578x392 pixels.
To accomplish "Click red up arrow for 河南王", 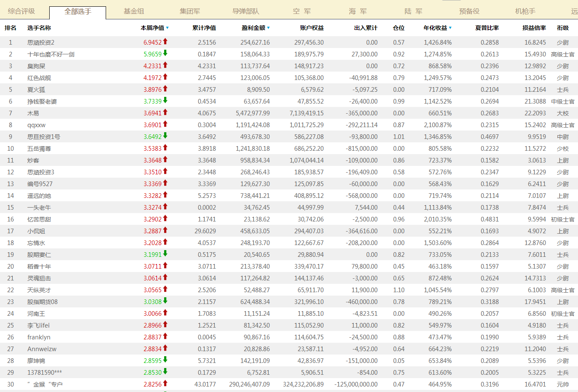I will point(165,312).
